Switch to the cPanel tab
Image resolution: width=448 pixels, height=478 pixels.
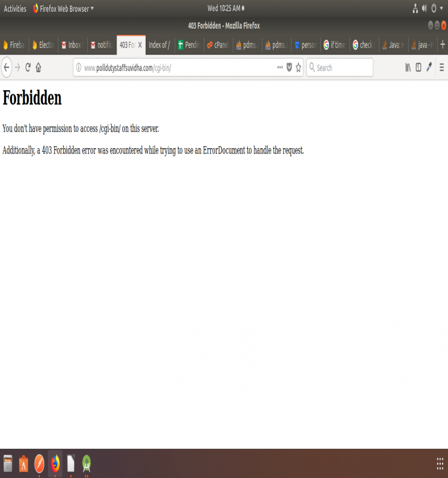coord(217,45)
